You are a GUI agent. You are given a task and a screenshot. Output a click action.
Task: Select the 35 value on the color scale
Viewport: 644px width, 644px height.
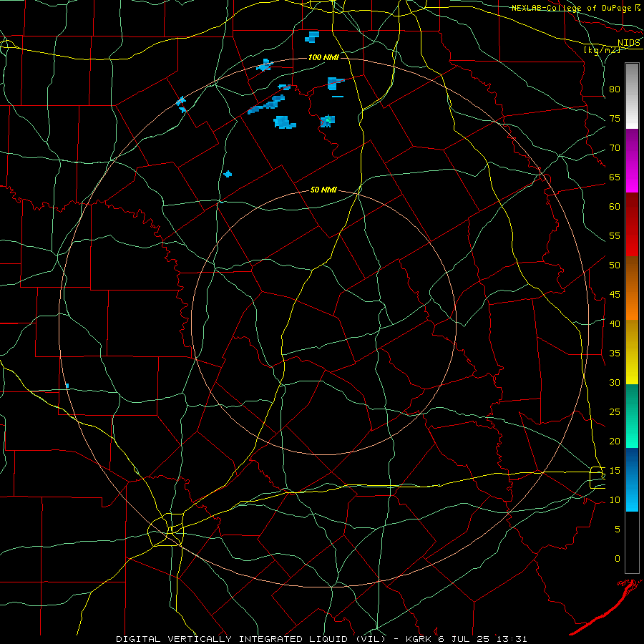(x=615, y=353)
